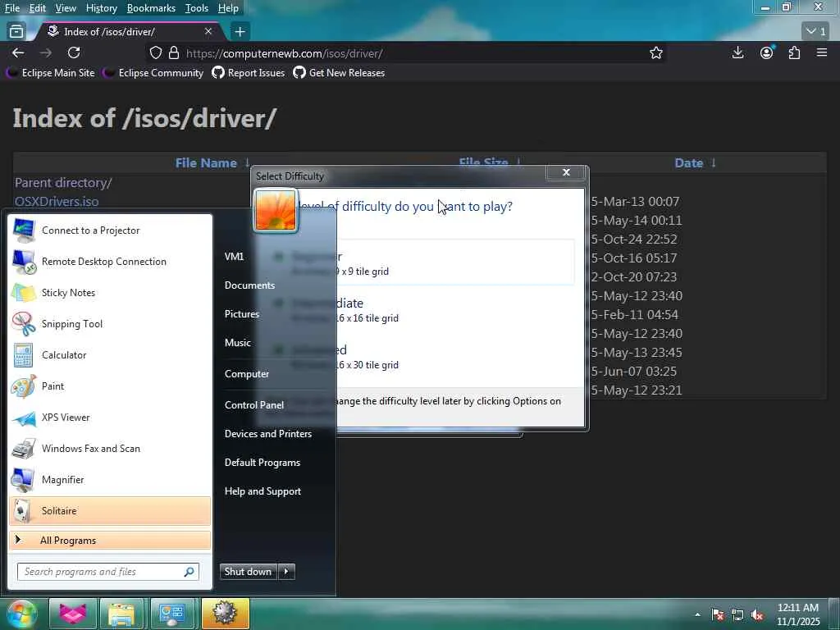
Task: Open the pink cat browser taskbar icon
Action: point(73,614)
